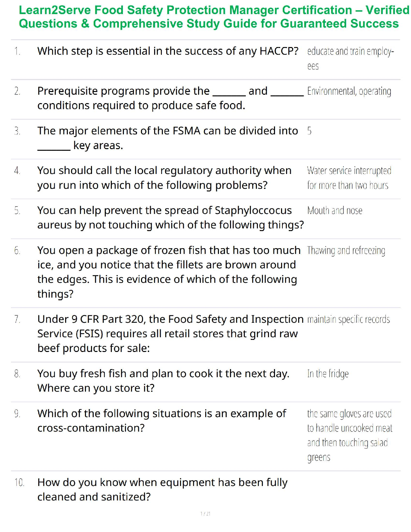Click question 1 about HACCP success
The height and width of the screenshot is (532, 411).
[x=168, y=51]
